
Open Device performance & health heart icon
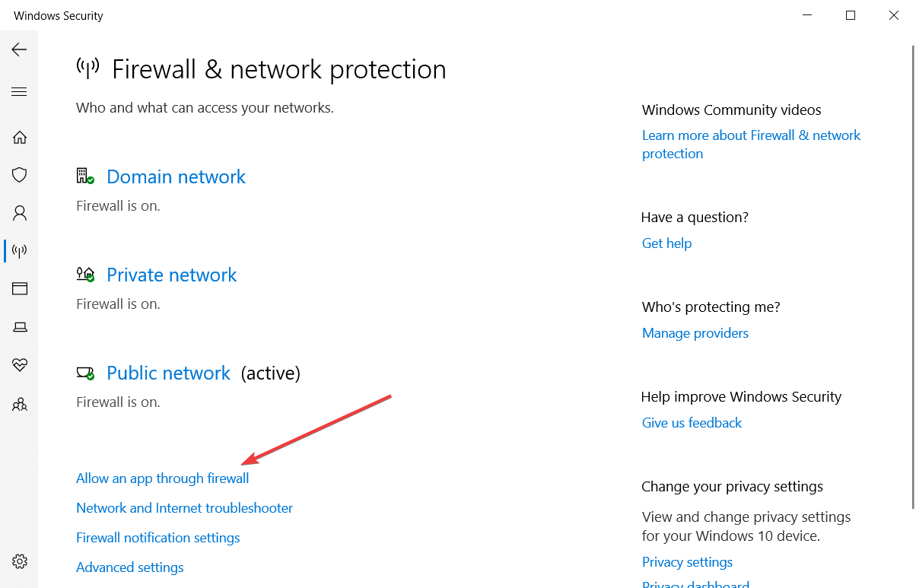coord(20,365)
